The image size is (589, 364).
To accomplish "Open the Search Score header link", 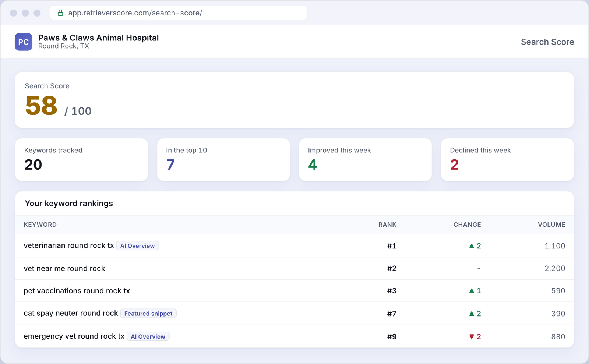I will [x=547, y=42].
